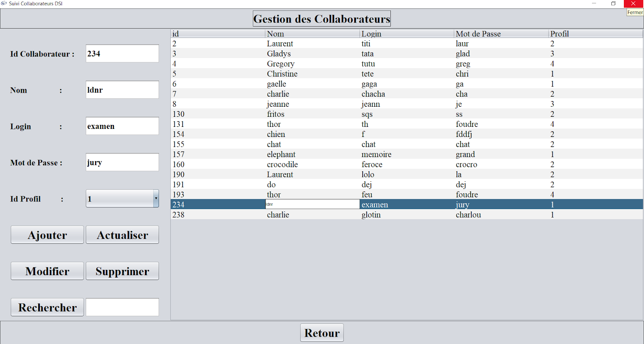Click the Gestion des Collaborateurs title
This screenshot has height=344, width=644.
pos(322,19)
